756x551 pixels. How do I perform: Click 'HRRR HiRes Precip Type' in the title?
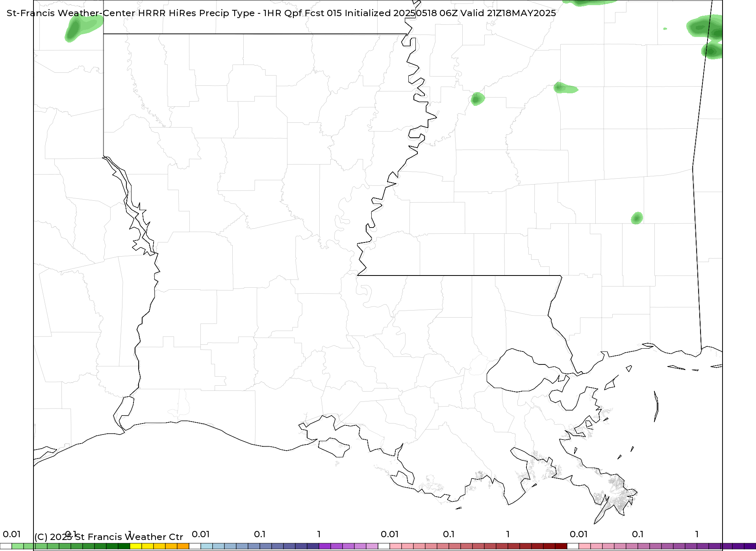[196, 13]
